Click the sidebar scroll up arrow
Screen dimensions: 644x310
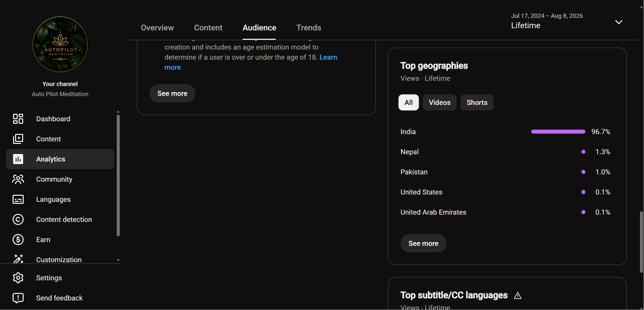click(118, 112)
